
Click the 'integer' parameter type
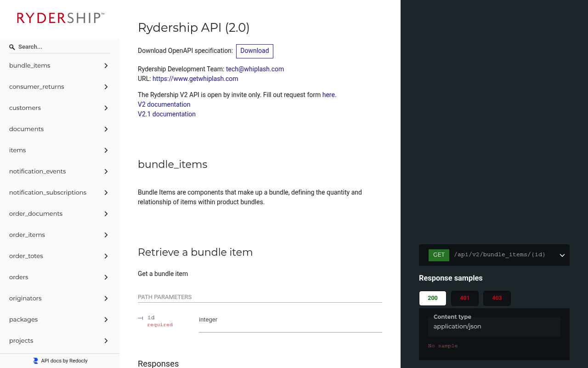click(x=208, y=320)
